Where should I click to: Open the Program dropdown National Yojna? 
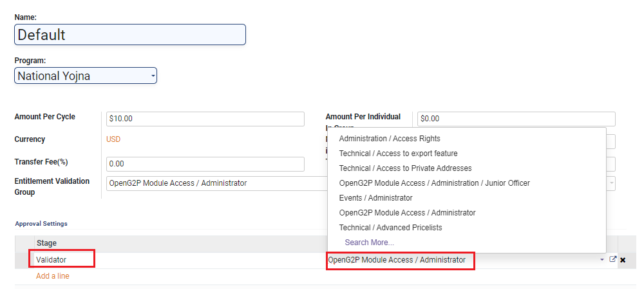[x=86, y=76]
